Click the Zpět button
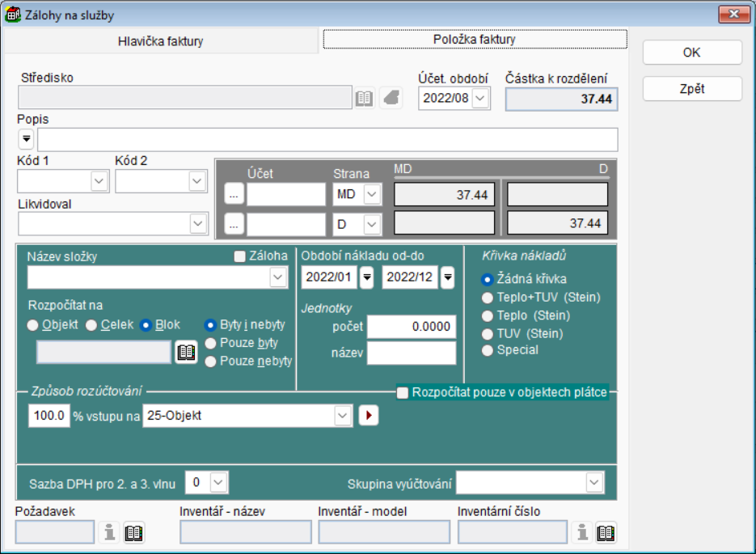Viewport: 756px width, 554px height. [x=692, y=89]
